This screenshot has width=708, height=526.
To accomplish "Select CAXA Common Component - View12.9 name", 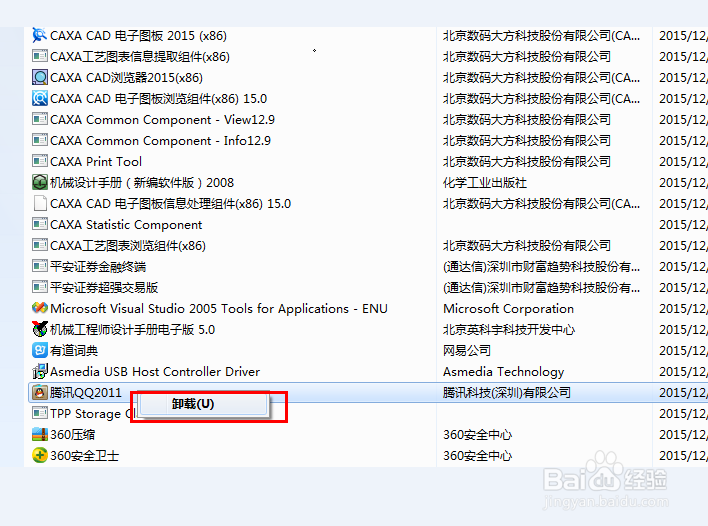I will click(x=162, y=120).
